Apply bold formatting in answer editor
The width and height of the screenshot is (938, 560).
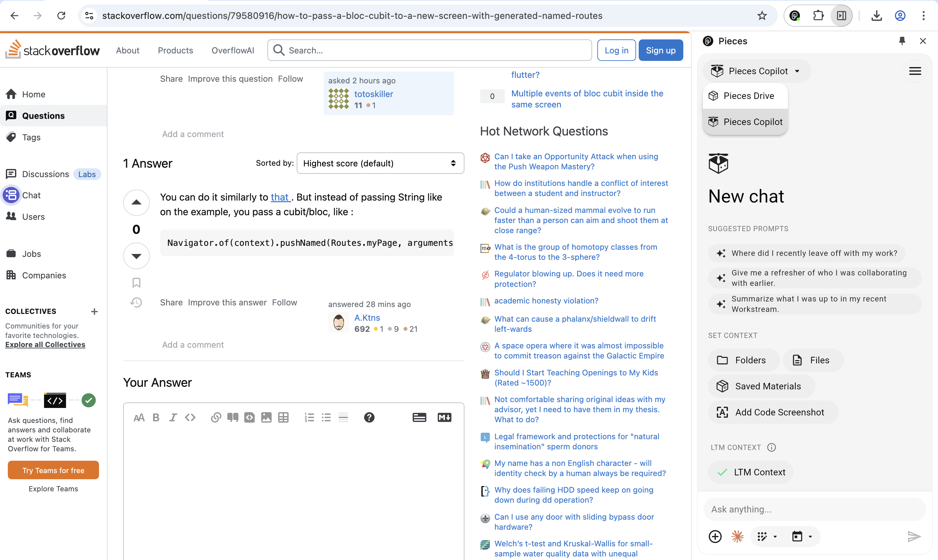156,417
